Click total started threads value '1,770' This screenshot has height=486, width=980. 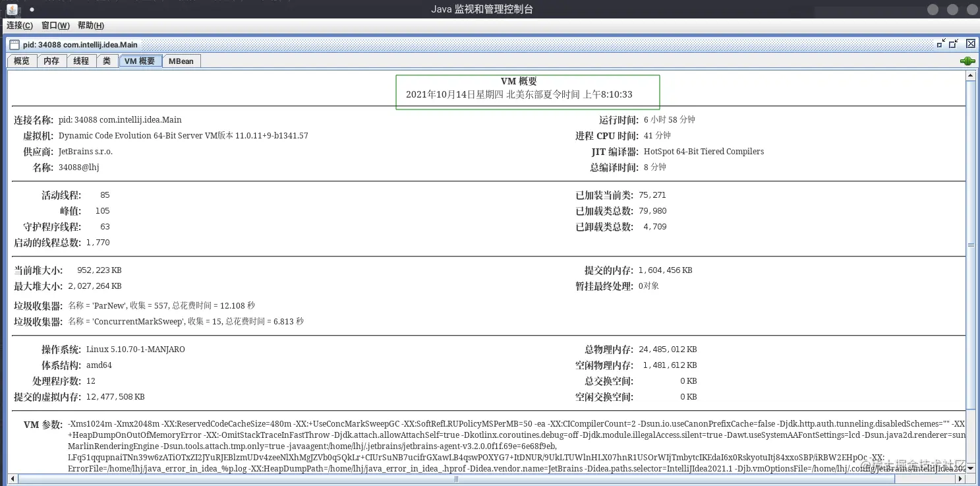pos(98,243)
